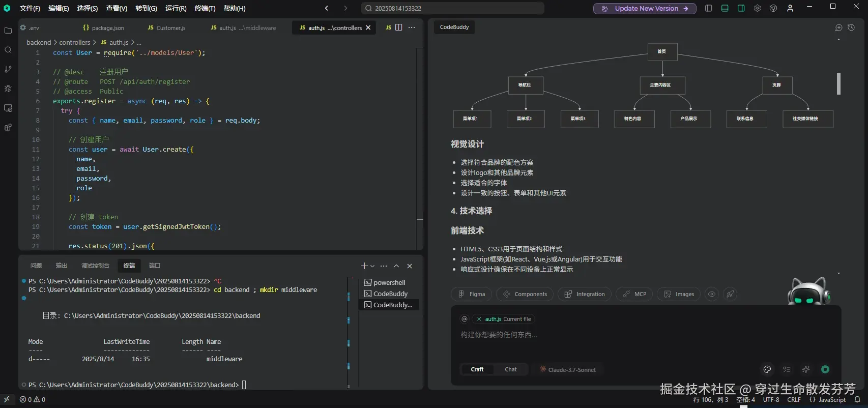Screen dimensions: 868x408
Task: Open the 文件(F) menu
Action: pos(30,8)
